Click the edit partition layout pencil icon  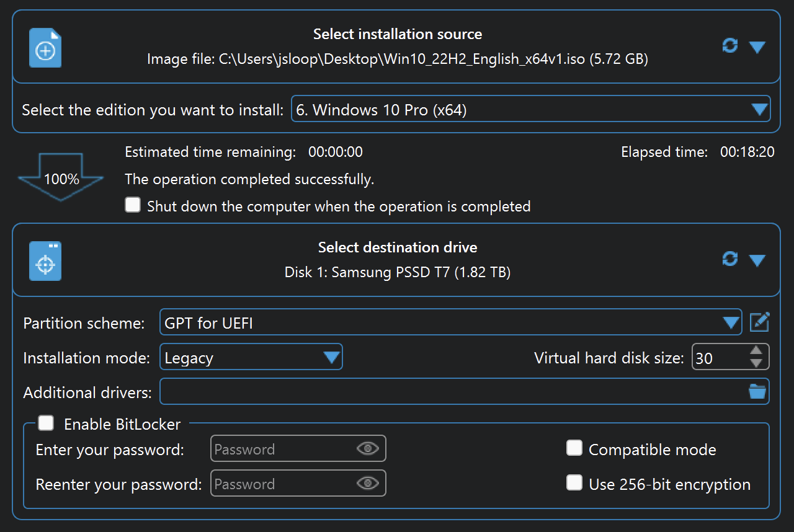tap(759, 322)
